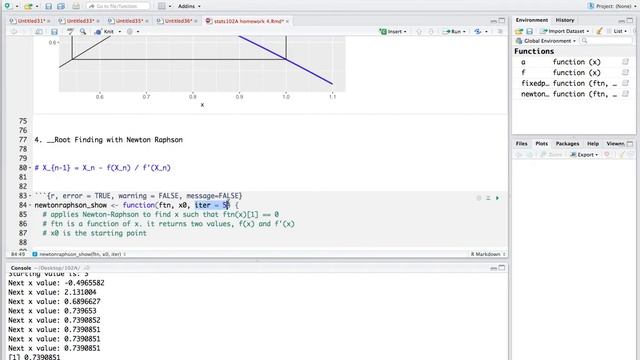Expand the recent files dropdown arrow
Screen dimensions: 640x360
[x=37, y=7]
